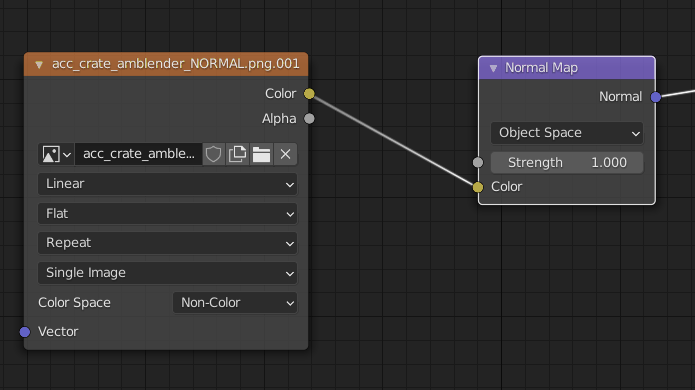Click the open image folder icon
The image size is (695, 390).
point(262,154)
